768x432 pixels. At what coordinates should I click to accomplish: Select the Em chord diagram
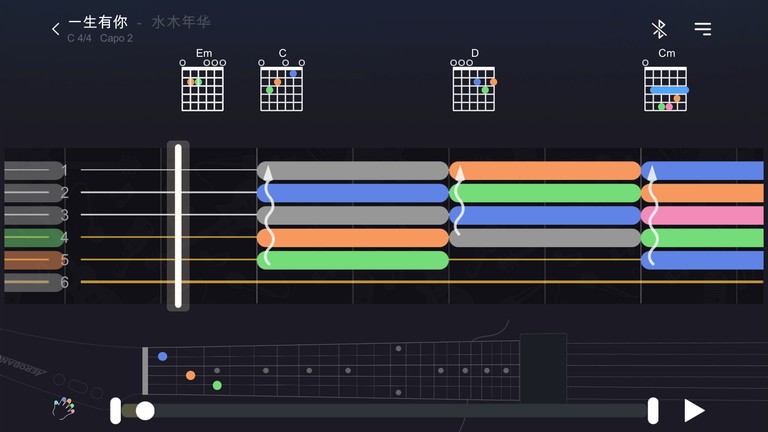[x=204, y=82]
